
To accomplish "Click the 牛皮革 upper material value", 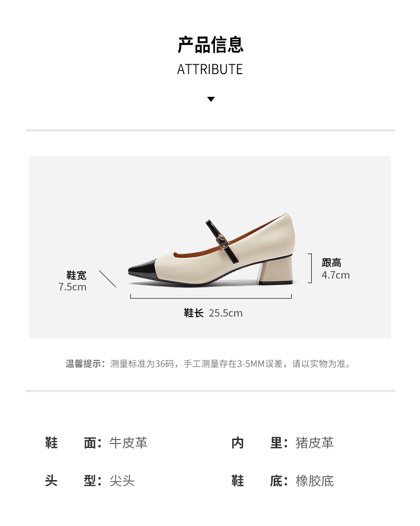I will (x=128, y=443).
